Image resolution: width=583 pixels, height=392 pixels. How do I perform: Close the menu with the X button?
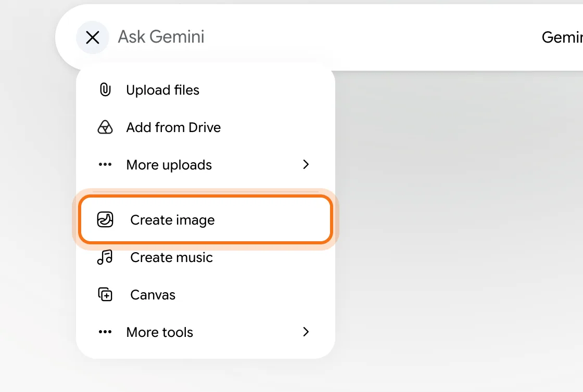pyautogui.click(x=93, y=37)
